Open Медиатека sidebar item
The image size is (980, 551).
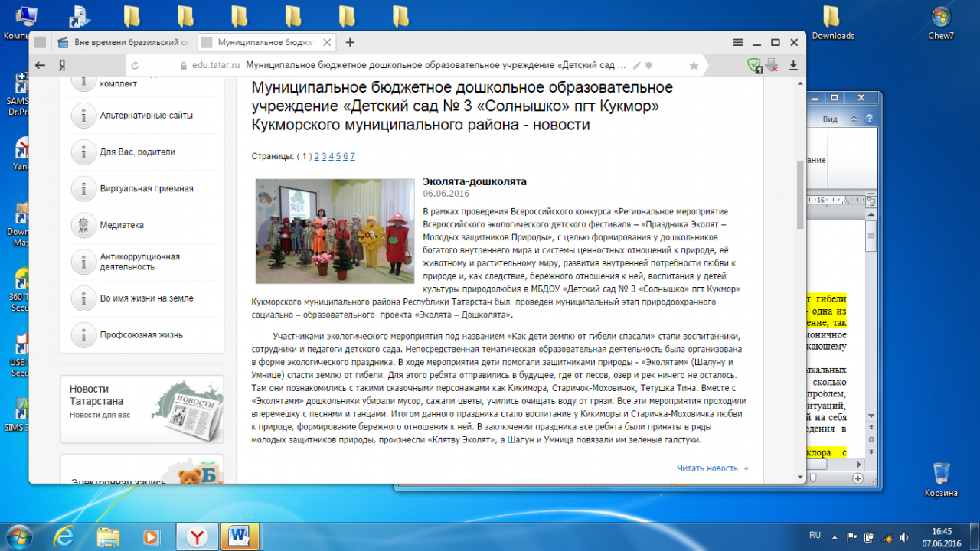[122, 226]
